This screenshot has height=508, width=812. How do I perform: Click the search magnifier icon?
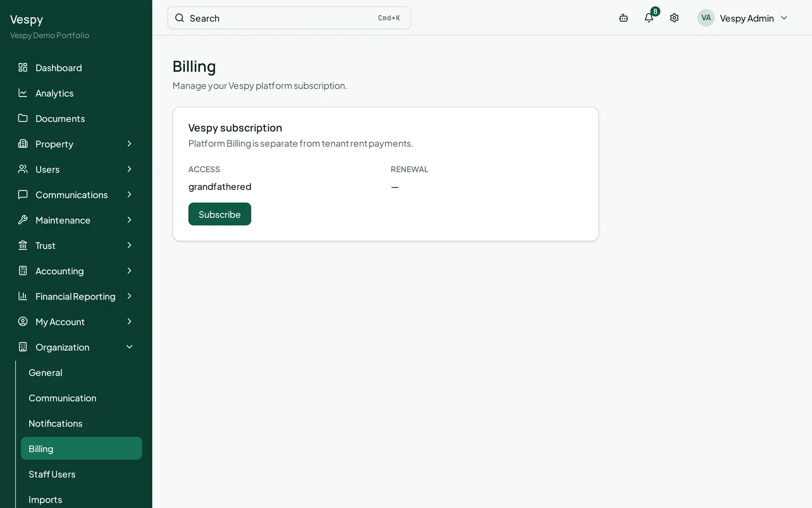click(x=180, y=18)
